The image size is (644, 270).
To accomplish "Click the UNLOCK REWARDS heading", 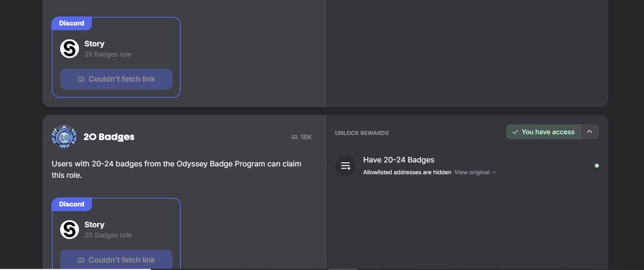I will [x=362, y=133].
